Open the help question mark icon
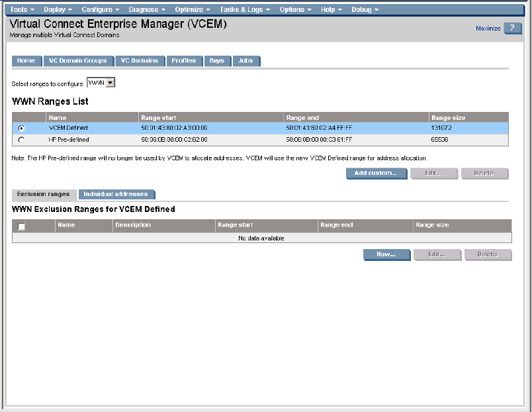The height and width of the screenshot is (412, 532). [512, 28]
